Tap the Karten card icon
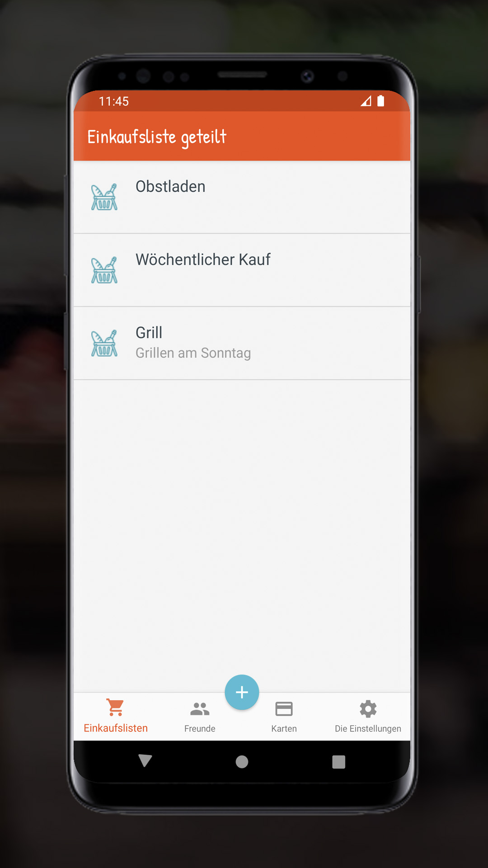Image resolution: width=488 pixels, height=868 pixels. [284, 709]
